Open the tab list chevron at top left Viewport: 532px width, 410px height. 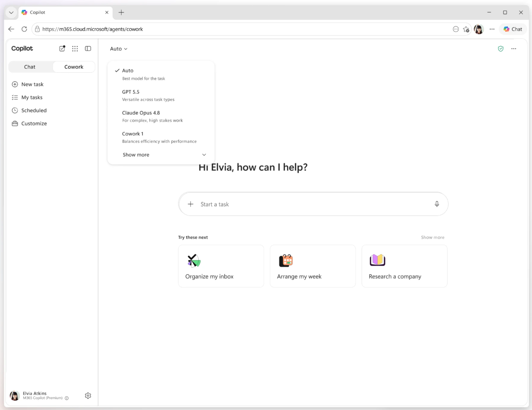11,12
